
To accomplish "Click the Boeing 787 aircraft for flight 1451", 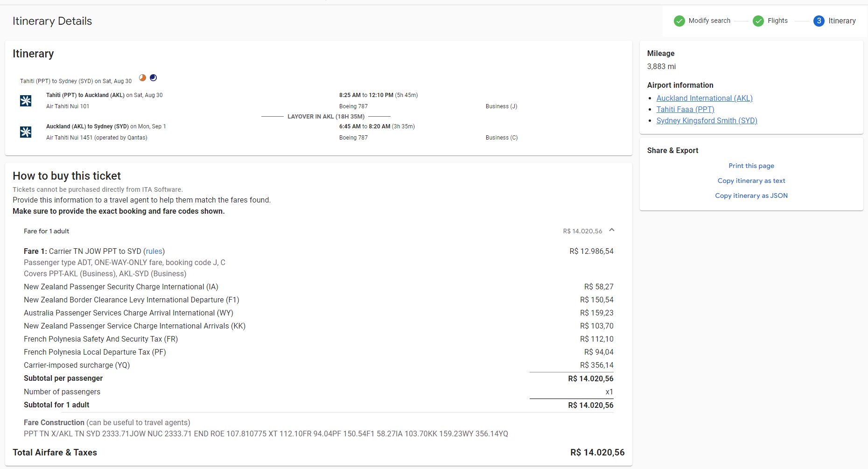I will (x=353, y=138).
